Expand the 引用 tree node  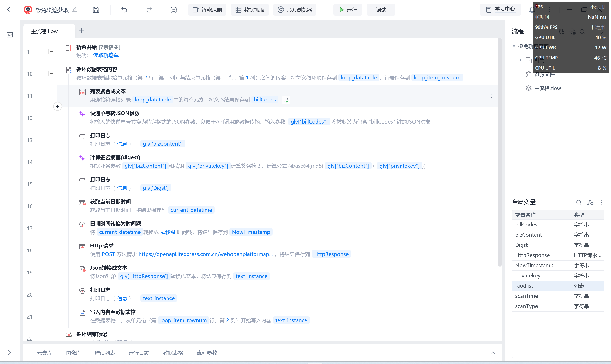point(521,60)
